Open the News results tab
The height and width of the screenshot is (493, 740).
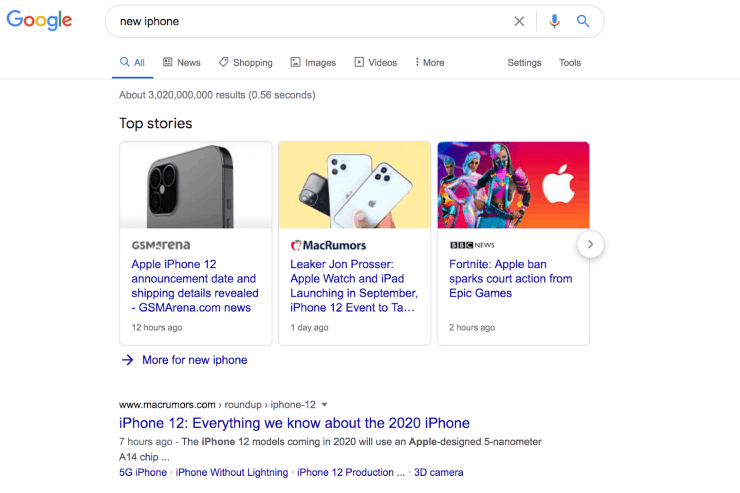pos(181,62)
